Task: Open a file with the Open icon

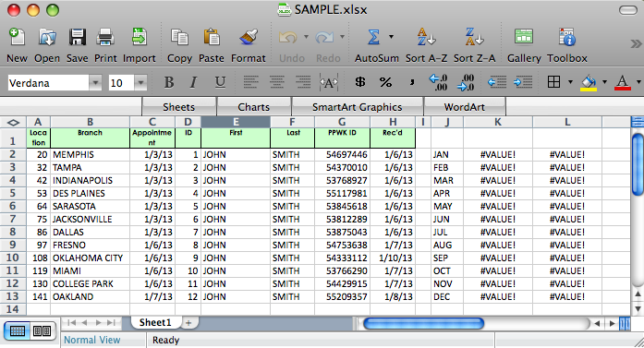Action: click(47, 38)
